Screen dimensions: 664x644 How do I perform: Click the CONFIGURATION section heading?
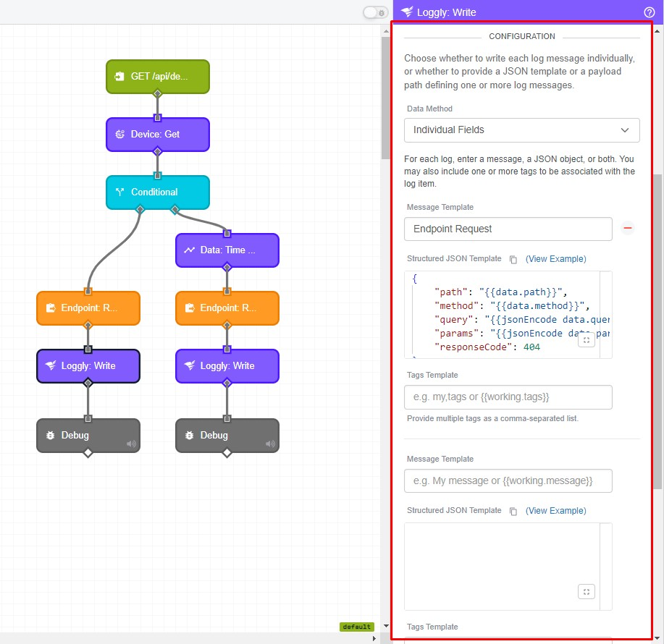(x=521, y=36)
